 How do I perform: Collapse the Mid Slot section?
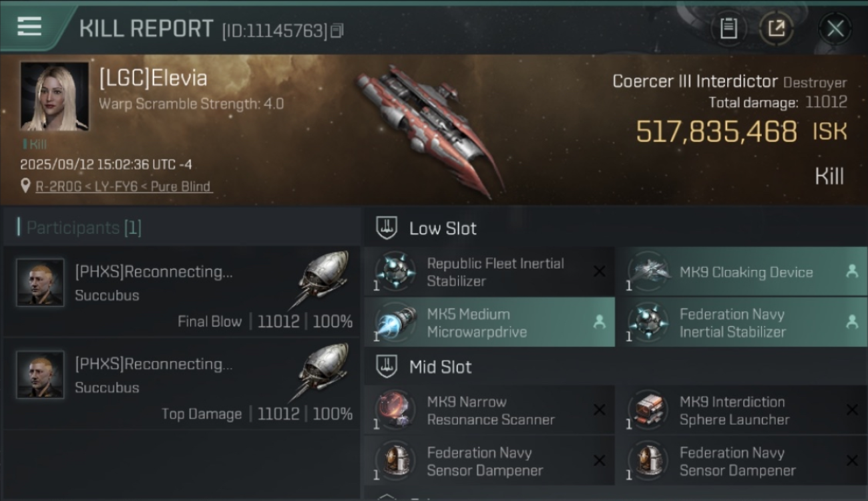click(x=387, y=366)
